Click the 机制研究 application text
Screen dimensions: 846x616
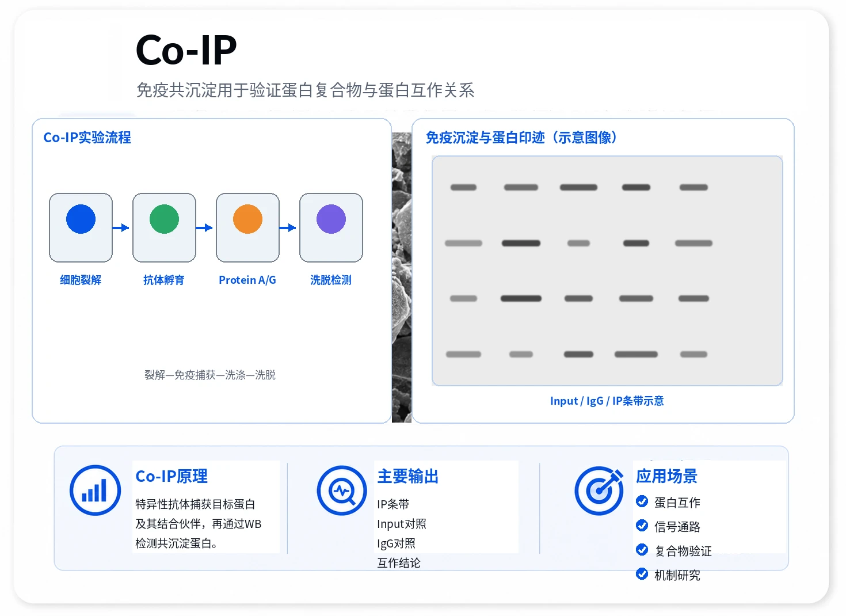pyautogui.click(x=677, y=575)
